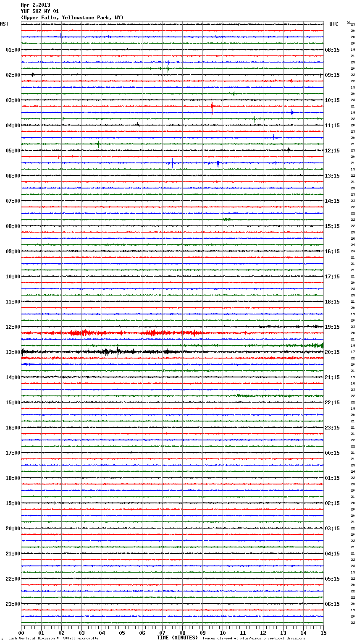Click the 'TIME (MINUTES)' axis title
This screenshot has width=357, height=644.
(x=177, y=638)
